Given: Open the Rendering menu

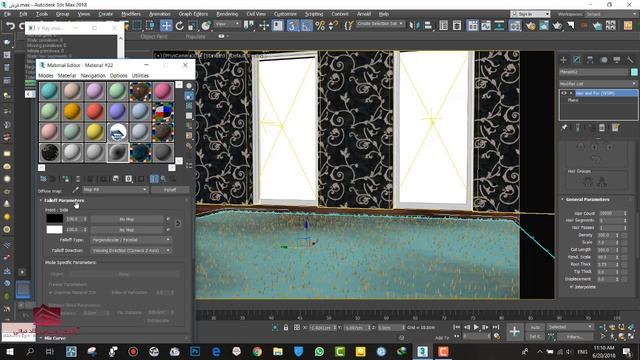Looking at the screenshot, I should click(227, 14).
